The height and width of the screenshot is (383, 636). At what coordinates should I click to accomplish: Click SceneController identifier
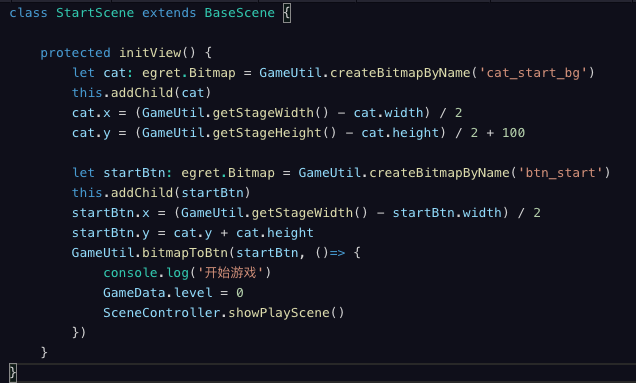(161, 313)
